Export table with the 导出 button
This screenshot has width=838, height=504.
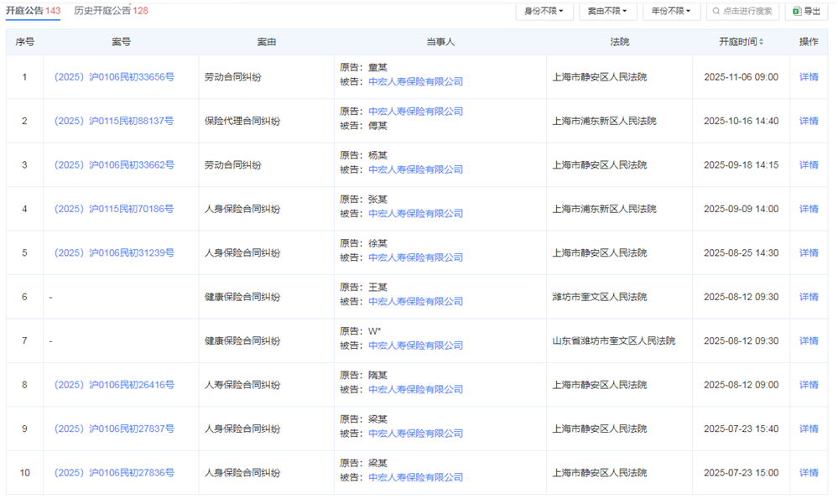[x=806, y=11]
